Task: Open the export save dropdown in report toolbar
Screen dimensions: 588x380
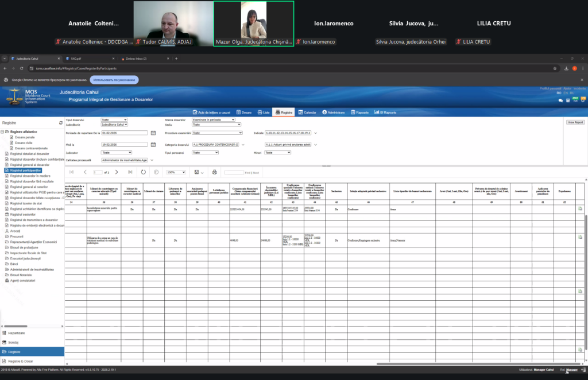Action: pyautogui.click(x=199, y=172)
